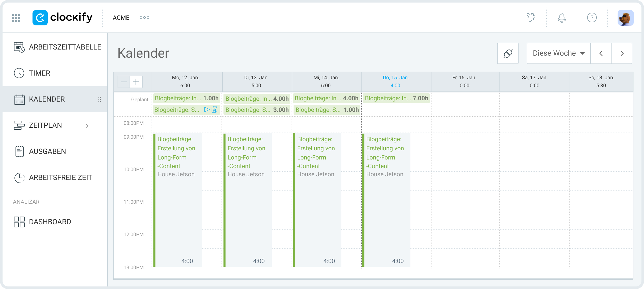Click the Kalender item's drag handle dots
This screenshot has height=289, width=644.
click(x=100, y=99)
